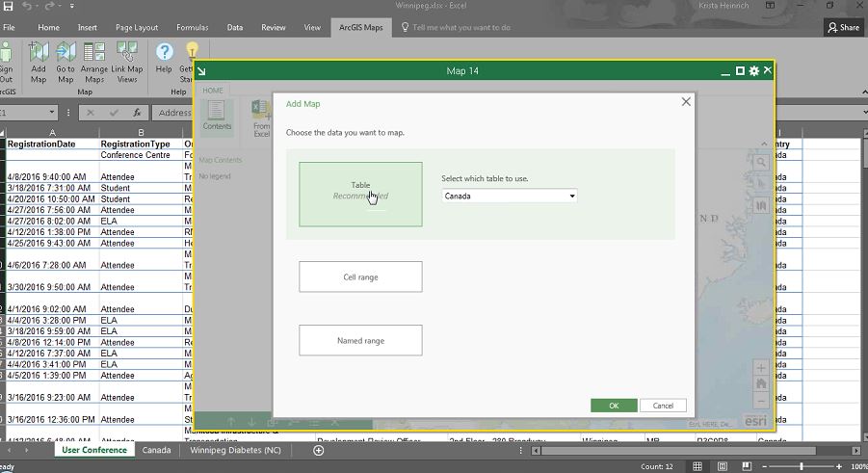Choose the Named range option

tap(360, 340)
